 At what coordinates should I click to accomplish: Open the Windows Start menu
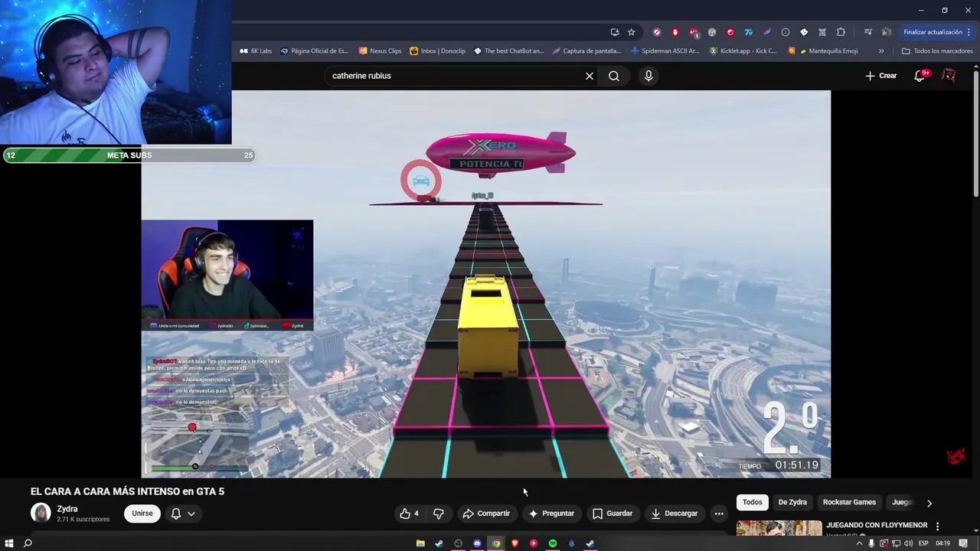tap(9, 543)
